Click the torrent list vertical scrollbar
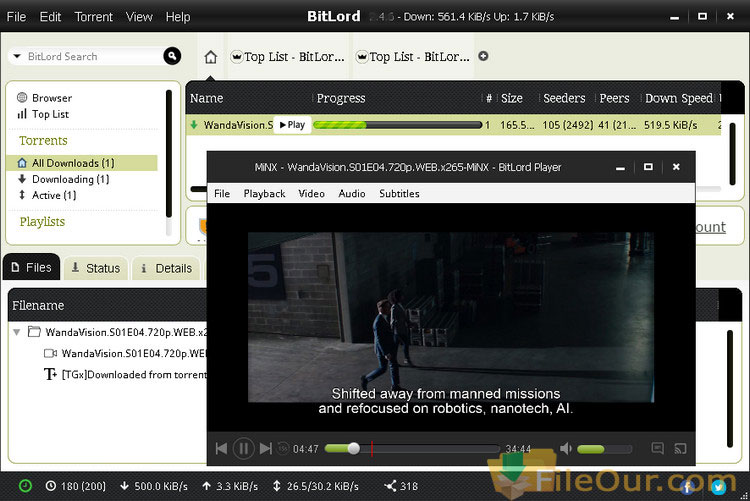750x501 pixels. coord(732,153)
